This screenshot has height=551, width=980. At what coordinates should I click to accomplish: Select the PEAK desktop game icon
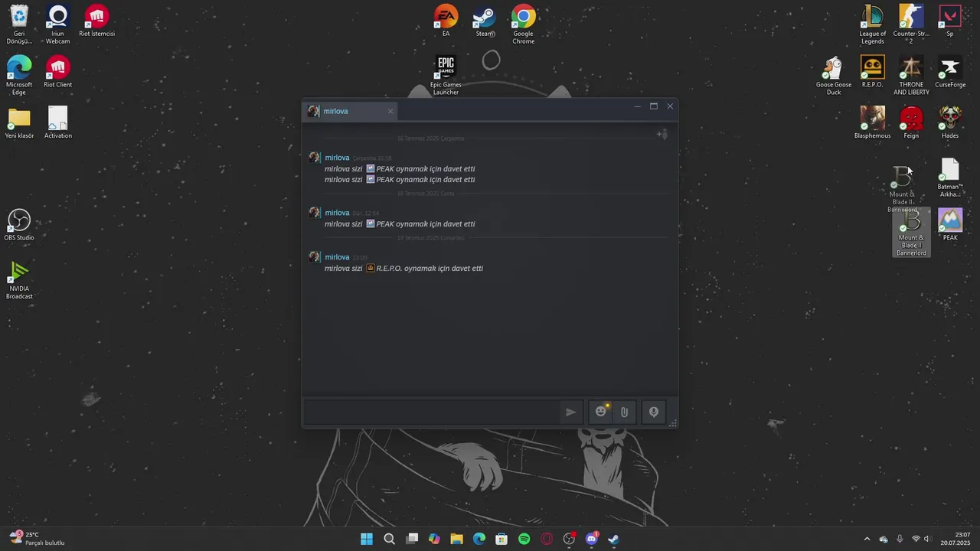click(x=949, y=224)
